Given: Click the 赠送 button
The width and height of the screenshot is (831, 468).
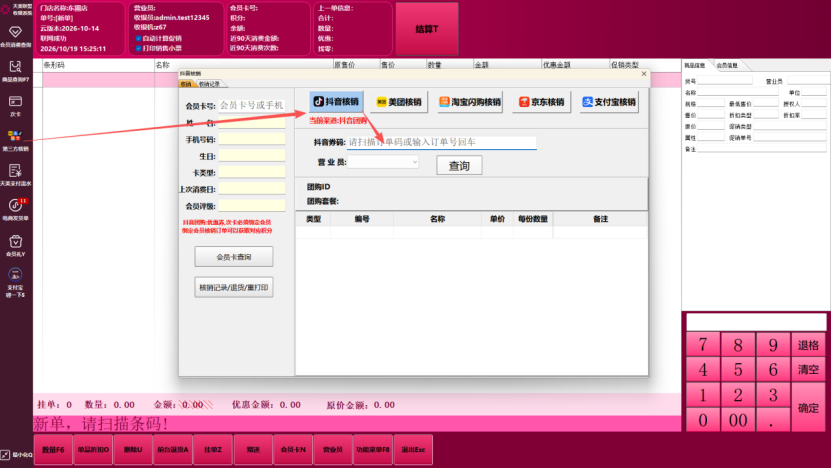Looking at the screenshot, I should click(x=253, y=449).
